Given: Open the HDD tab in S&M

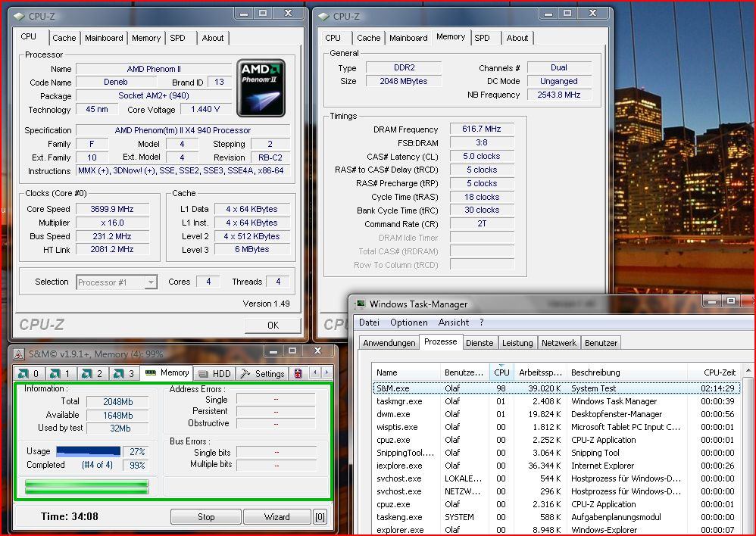Looking at the screenshot, I should (x=215, y=373).
